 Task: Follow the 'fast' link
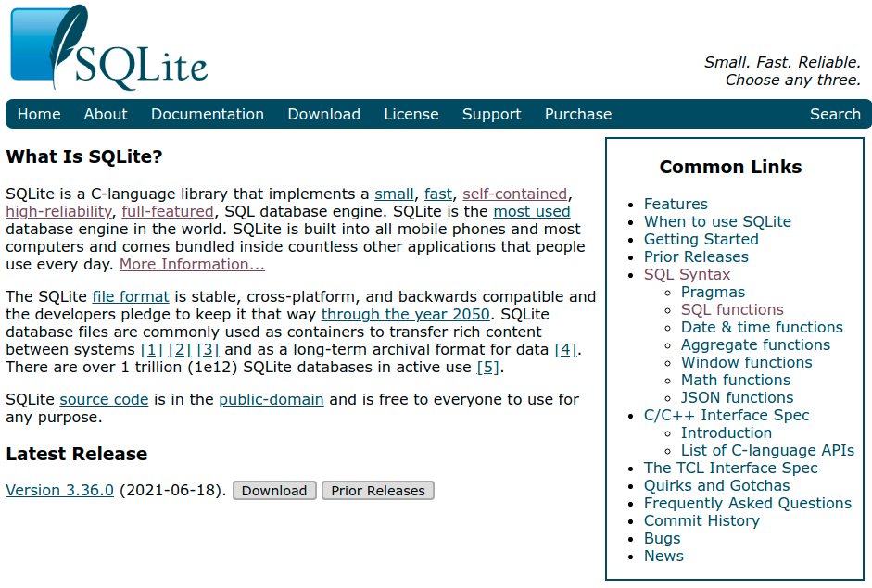(x=438, y=194)
